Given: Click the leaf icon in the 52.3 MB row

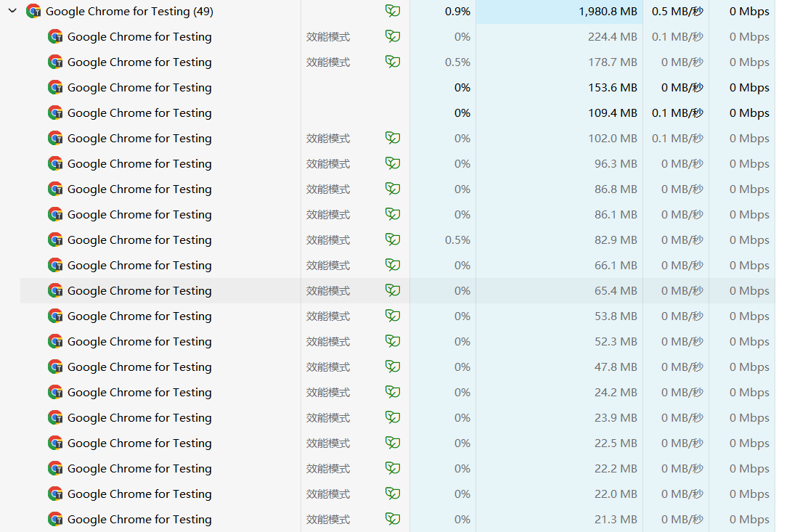Looking at the screenshot, I should (393, 341).
